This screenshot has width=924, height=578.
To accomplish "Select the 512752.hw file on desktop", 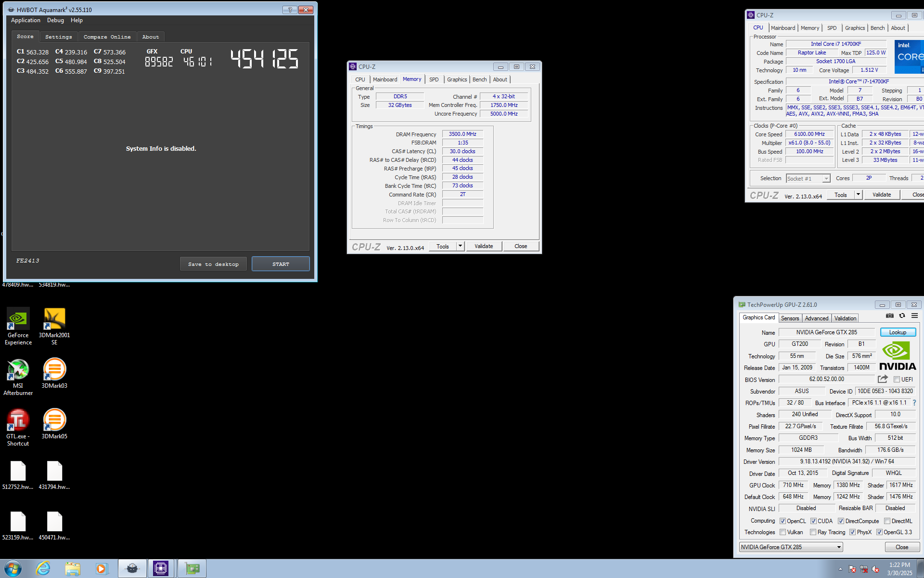I will point(18,475).
